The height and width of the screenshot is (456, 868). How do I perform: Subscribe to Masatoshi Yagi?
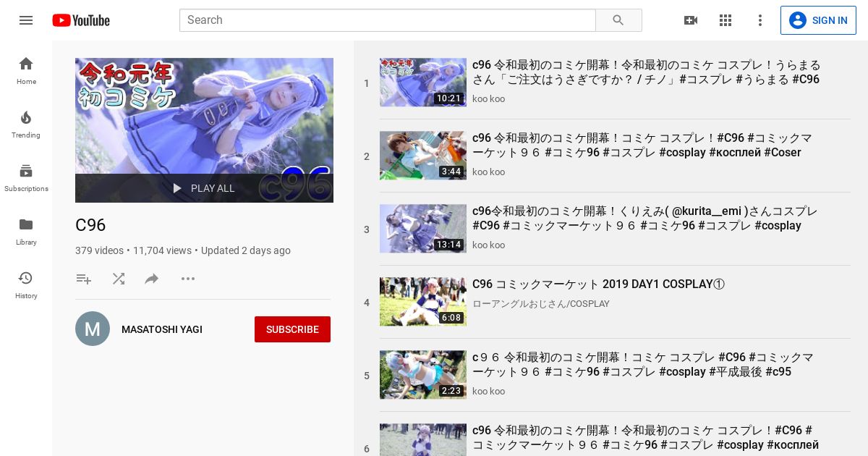292,329
